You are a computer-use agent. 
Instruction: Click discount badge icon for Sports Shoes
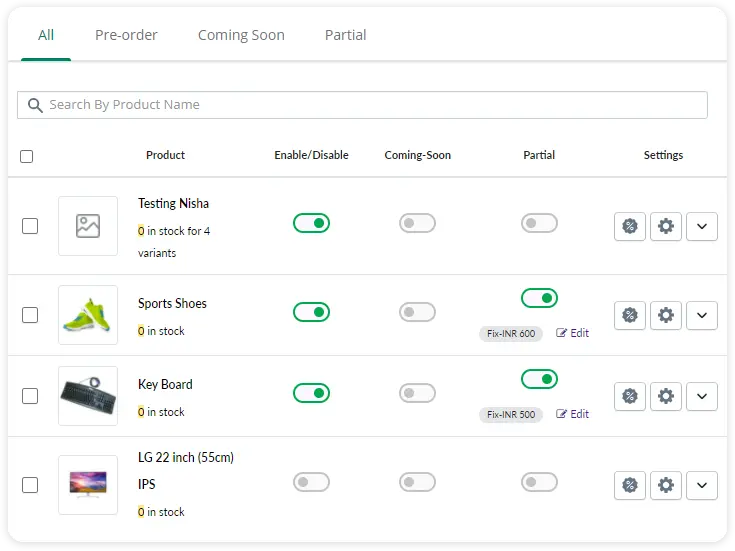point(629,316)
